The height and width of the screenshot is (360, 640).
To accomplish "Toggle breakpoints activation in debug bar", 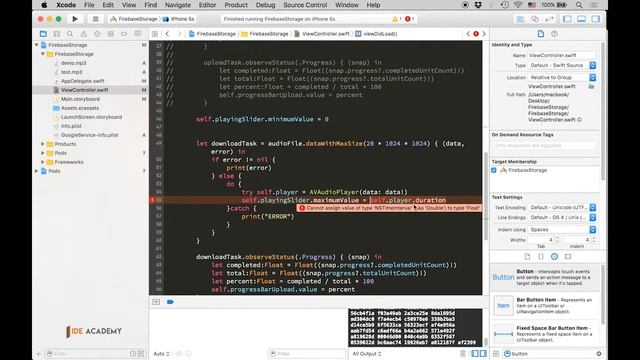I will click(x=170, y=302).
